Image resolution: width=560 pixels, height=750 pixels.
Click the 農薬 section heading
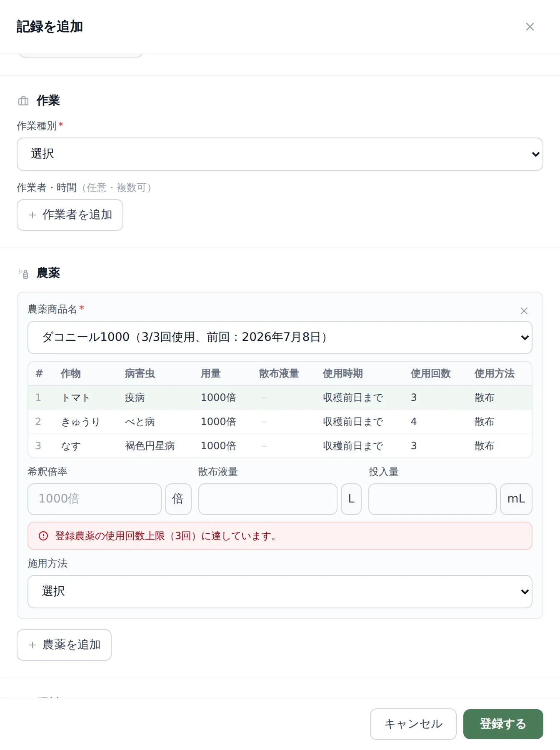pos(48,273)
